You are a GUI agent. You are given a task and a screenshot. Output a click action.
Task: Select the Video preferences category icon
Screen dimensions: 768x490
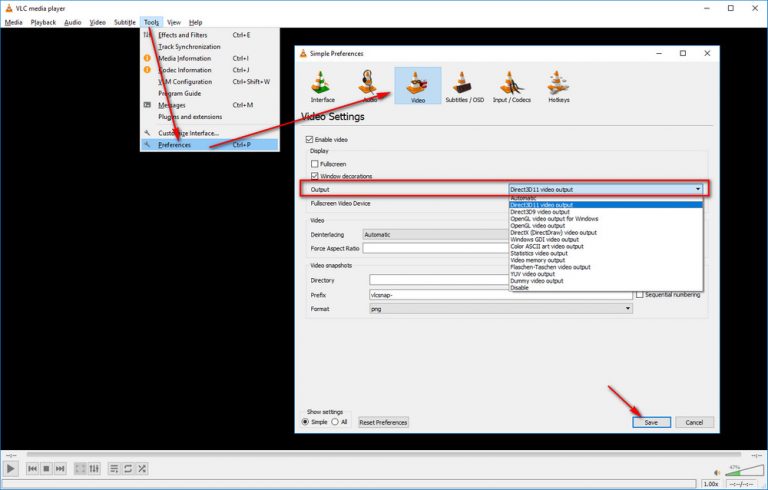coord(418,86)
